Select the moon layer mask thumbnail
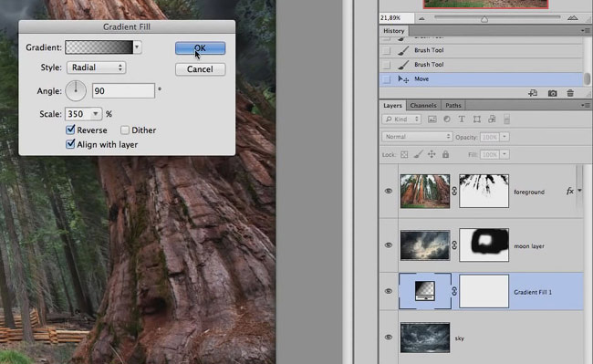This screenshot has height=364, width=593. (x=484, y=245)
